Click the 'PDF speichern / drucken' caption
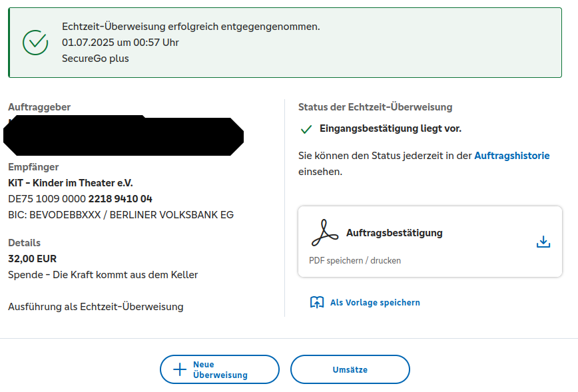Viewport: 578px width, 392px height. pos(355,260)
